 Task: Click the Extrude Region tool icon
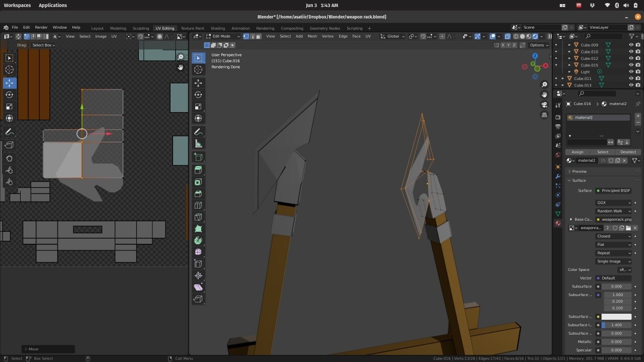pos(198,170)
